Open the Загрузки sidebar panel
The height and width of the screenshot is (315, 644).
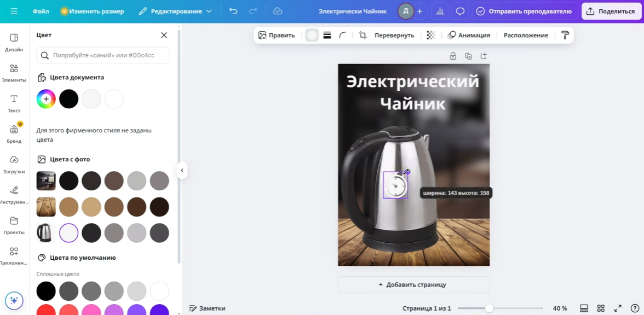click(14, 165)
